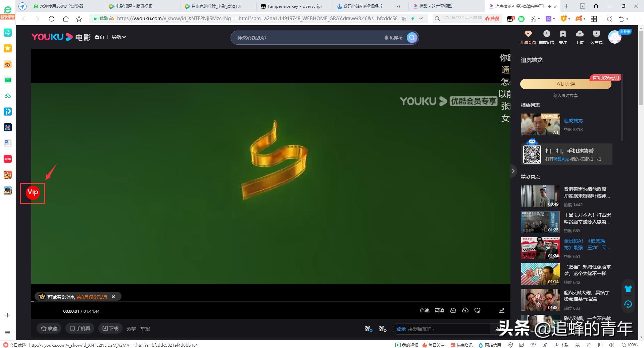Switch to the 优酷 - 这世界很酷 tab
This screenshot has height=348, width=644.
(x=446, y=6)
